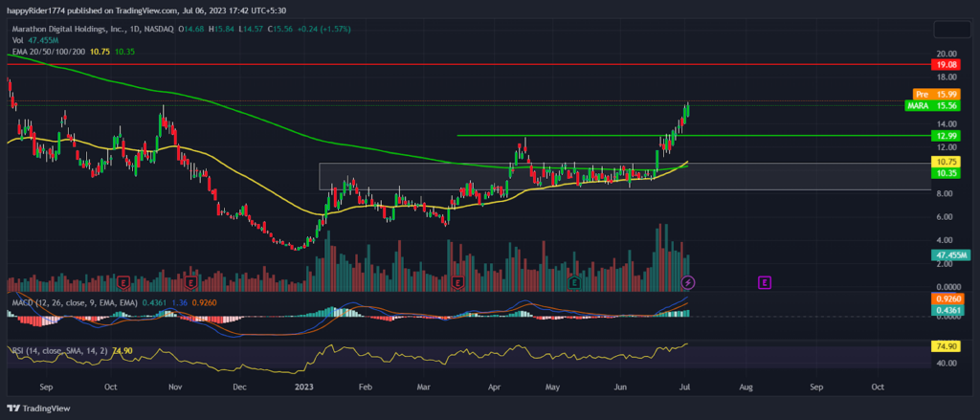Select the EMA 20/50/100/200 indicator legend
Viewport: 980px width, 420px height.
coord(74,52)
